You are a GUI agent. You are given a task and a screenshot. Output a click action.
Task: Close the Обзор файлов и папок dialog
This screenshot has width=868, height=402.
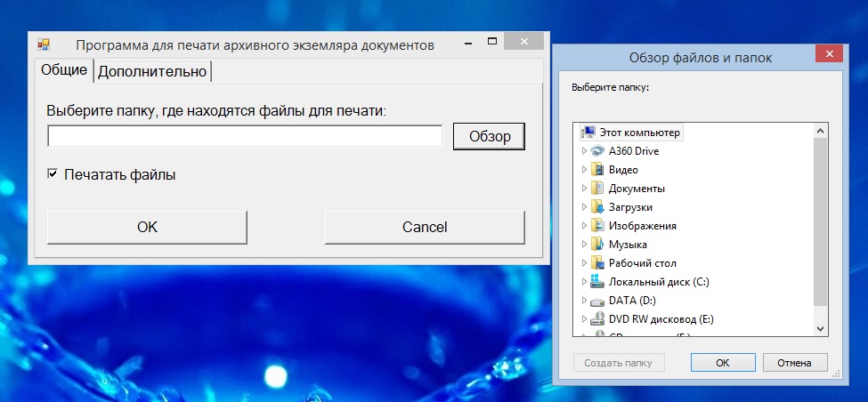click(829, 53)
